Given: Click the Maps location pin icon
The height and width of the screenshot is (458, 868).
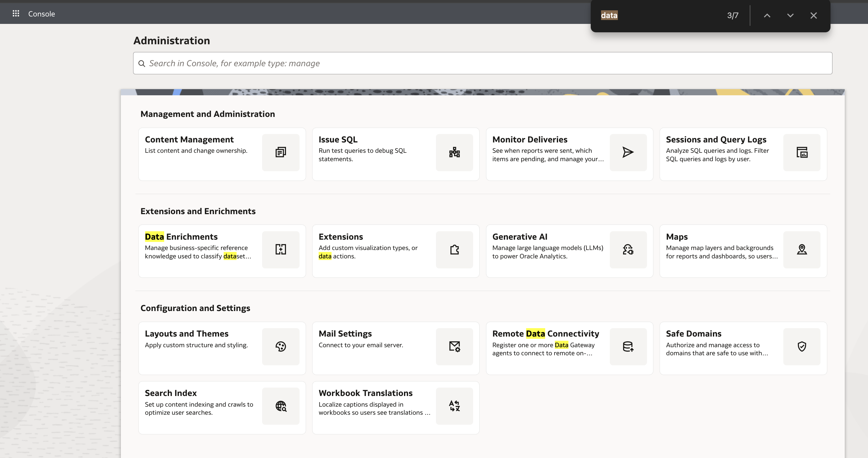Looking at the screenshot, I should [802, 249].
